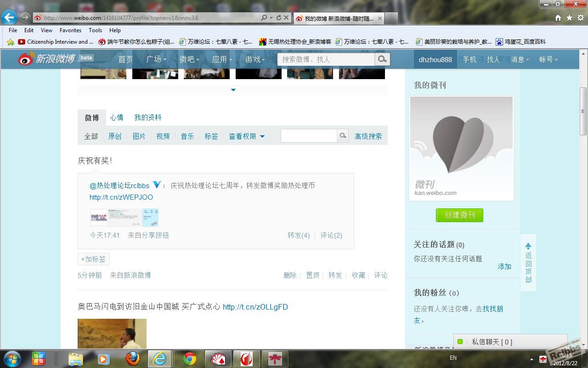Screen dimensions: 588x368
Task: Expand the 应用 navigation dropdown
Action: tap(222, 59)
